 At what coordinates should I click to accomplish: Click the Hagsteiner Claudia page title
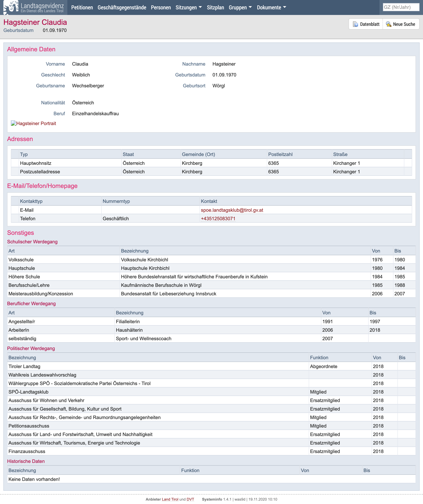tap(35, 22)
